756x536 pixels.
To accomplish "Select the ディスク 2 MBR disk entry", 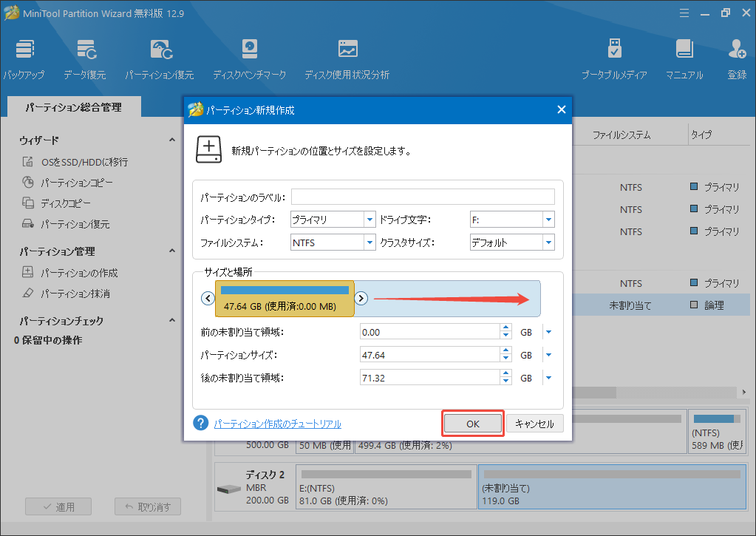I will click(253, 486).
